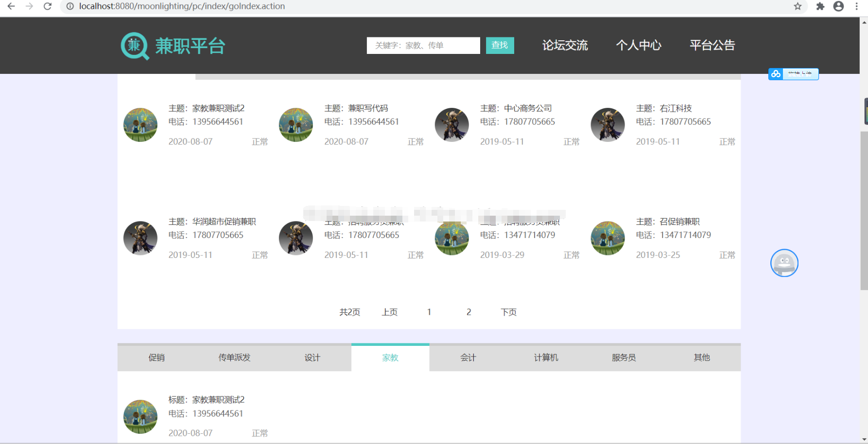This screenshot has width=868, height=444.
Task: Click the 查找 search button
Action: pyautogui.click(x=500, y=46)
